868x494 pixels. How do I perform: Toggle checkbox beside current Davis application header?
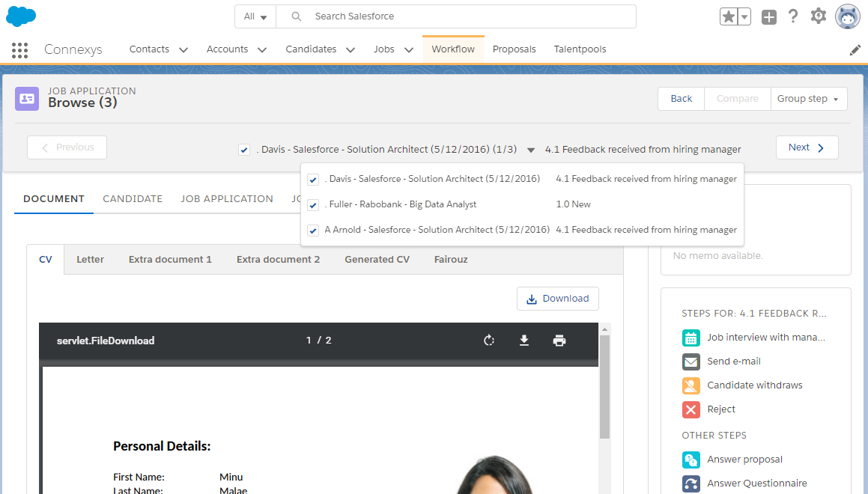(x=244, y=150)
